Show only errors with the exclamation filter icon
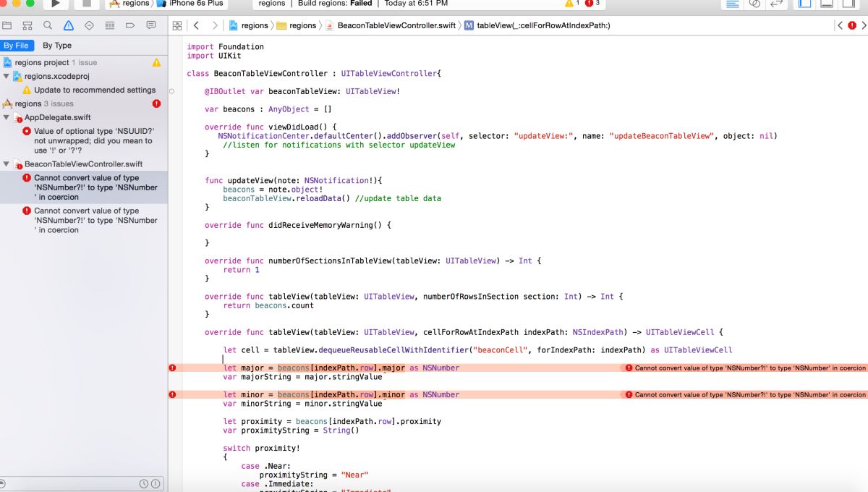This screenshot has height=492, width=868. click(156, 483)
